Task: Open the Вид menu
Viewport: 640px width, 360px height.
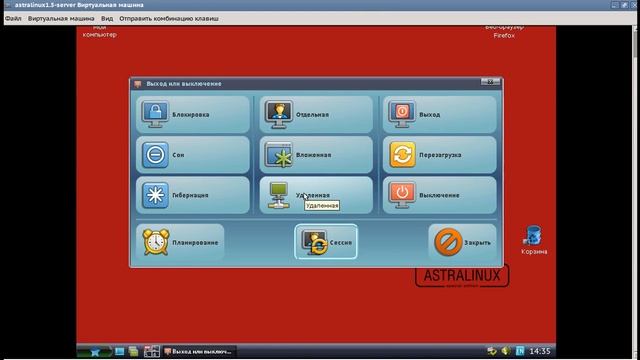Action: 107,18
